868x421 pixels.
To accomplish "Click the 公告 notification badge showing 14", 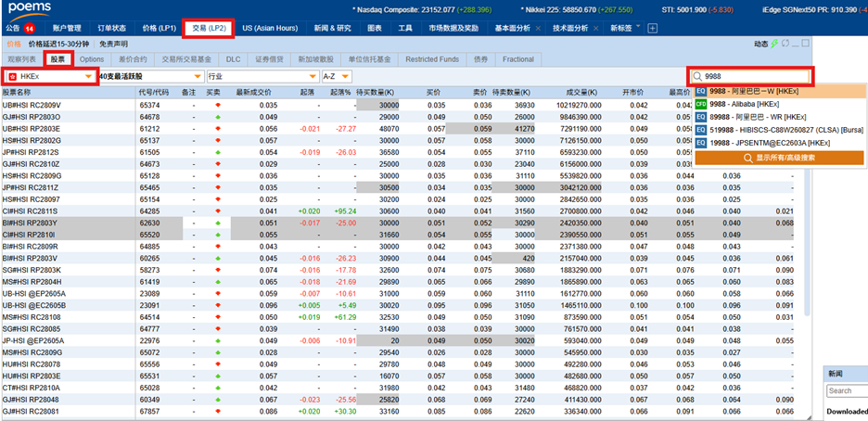I will pyautogui.click(x=28, y=28).
